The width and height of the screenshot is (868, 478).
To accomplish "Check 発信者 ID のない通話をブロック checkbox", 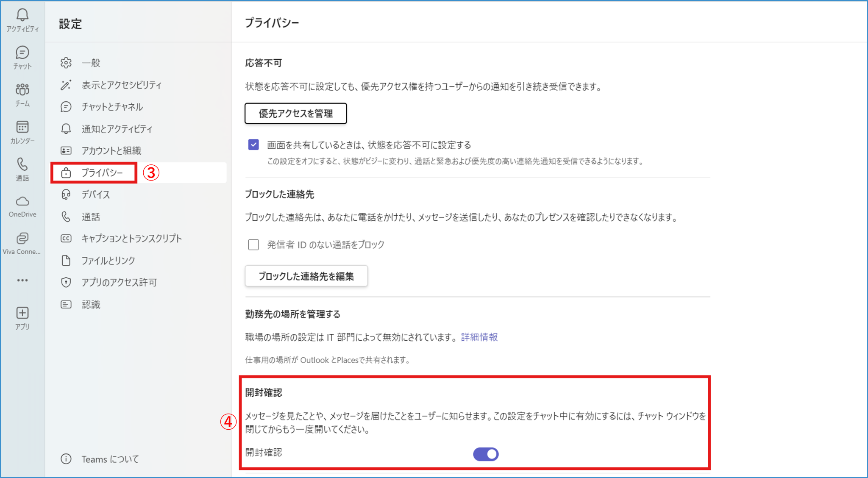I will 253,245.
